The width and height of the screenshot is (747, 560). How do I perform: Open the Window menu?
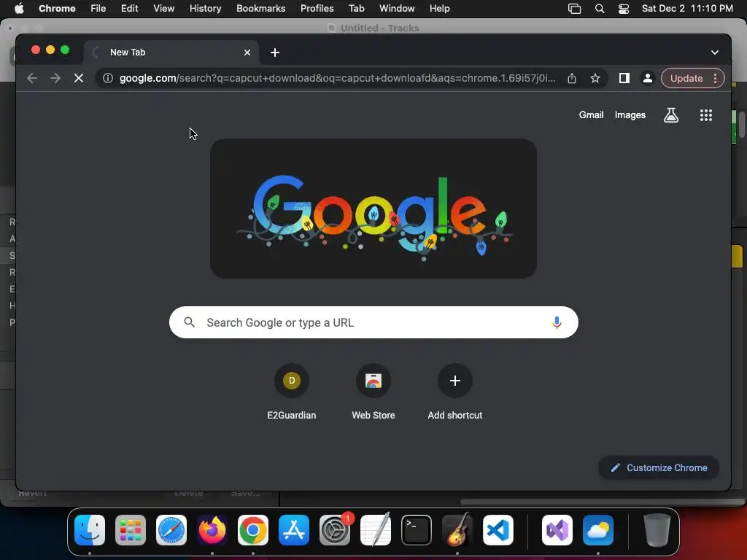pyautogui.click(x=397, y=9)
